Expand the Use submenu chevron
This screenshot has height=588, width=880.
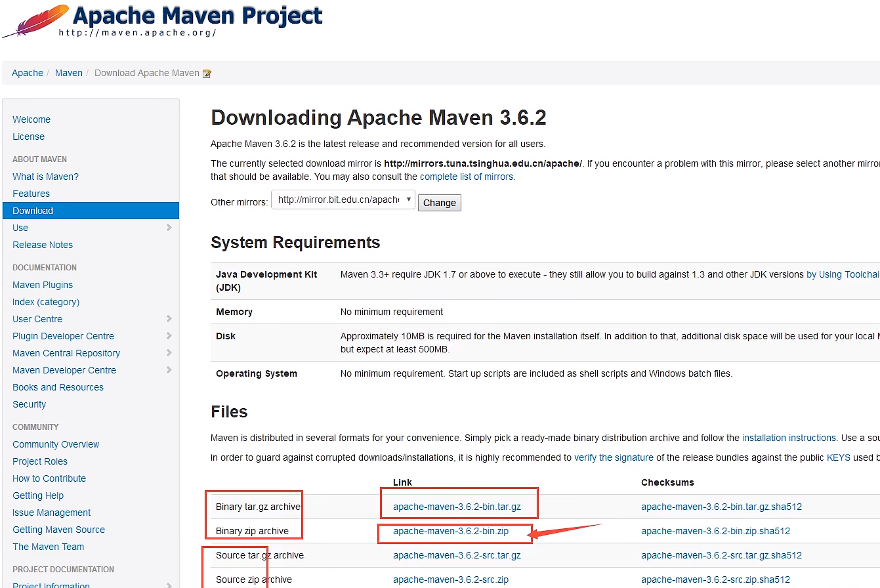[x=169, y=228]
